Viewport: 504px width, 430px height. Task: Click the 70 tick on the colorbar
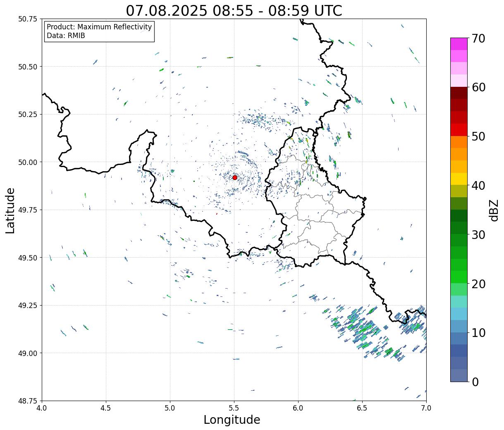[478, 38]
